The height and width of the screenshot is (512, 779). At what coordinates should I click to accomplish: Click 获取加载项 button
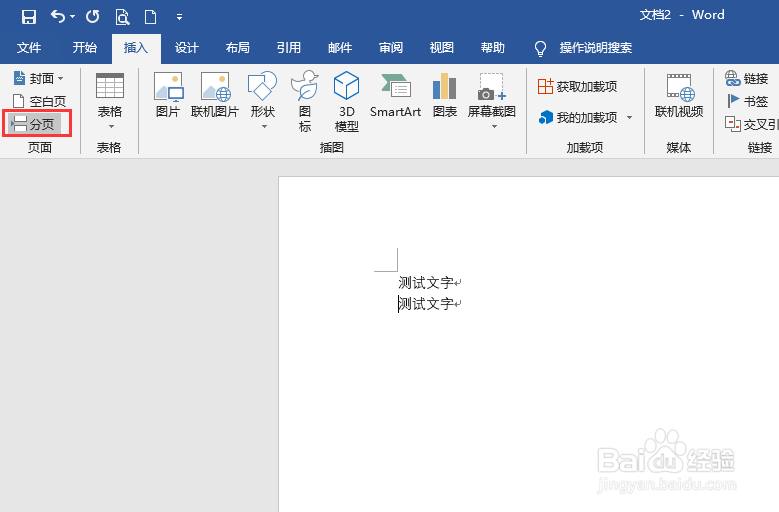click(577, 86)
